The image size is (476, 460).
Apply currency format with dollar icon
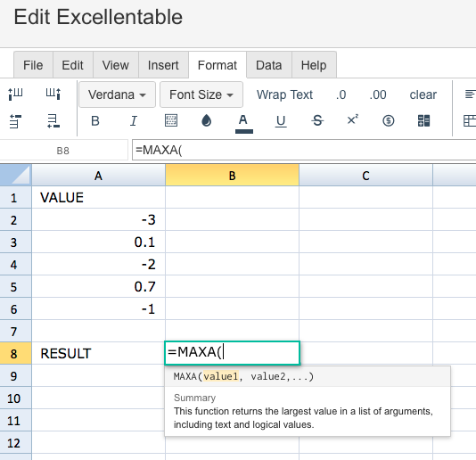389,120
